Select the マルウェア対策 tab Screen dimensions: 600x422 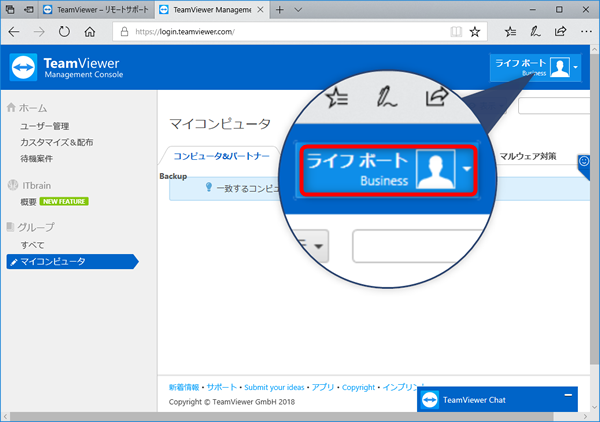528,156
